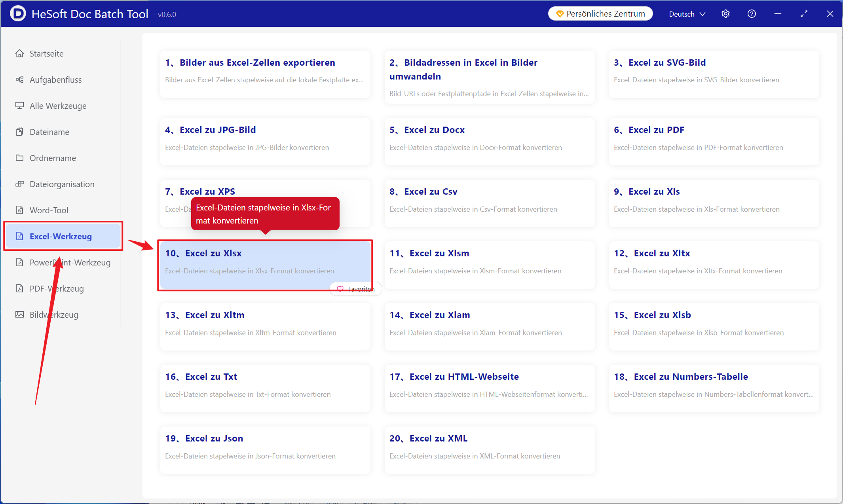Open the Deutsch language dropdown
The height and width of the screenshot is (504, 843).
[687, 14]
